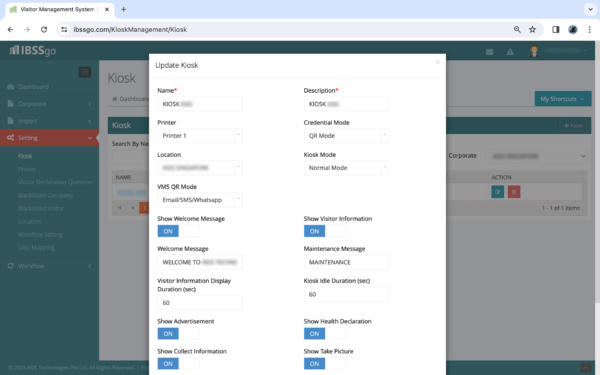The image size is (600, 375).
Task: Click the Name input field
Action: coord(200,104)
